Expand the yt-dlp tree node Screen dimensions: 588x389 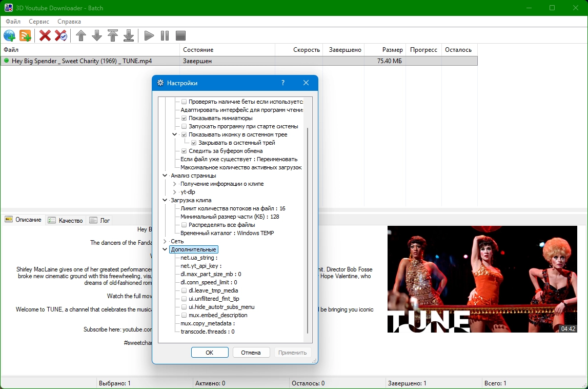point(175,192)
